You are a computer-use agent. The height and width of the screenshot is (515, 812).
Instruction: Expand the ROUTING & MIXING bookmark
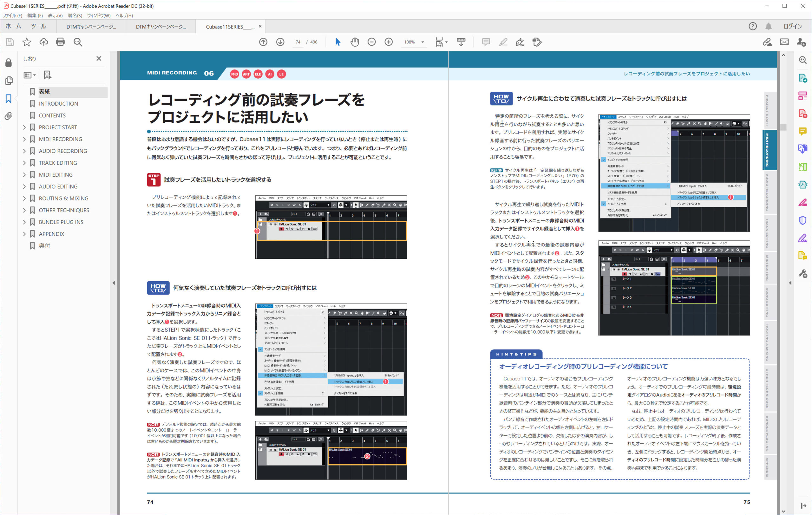click(x=24, y=199)
